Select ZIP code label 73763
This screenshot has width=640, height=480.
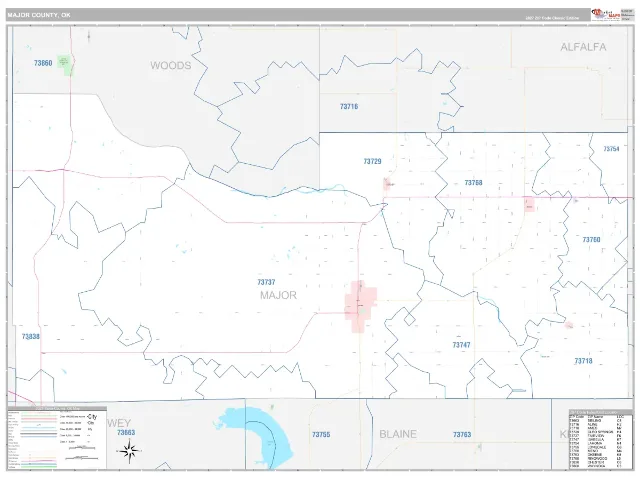tap(462, 435)
